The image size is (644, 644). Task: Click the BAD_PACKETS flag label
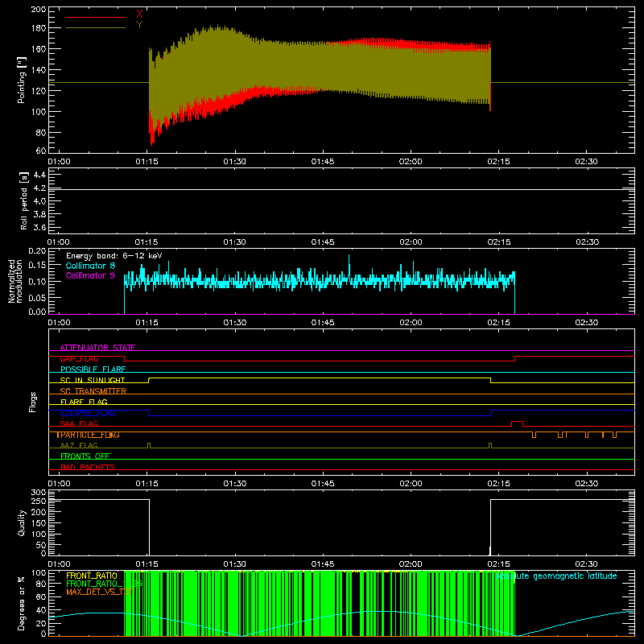click(88, 468)
